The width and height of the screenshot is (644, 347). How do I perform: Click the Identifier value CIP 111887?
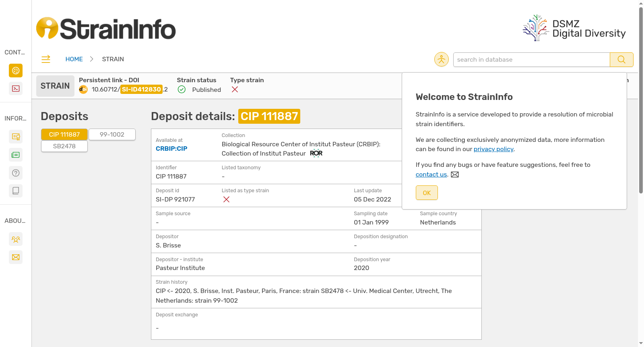(171, 177)
